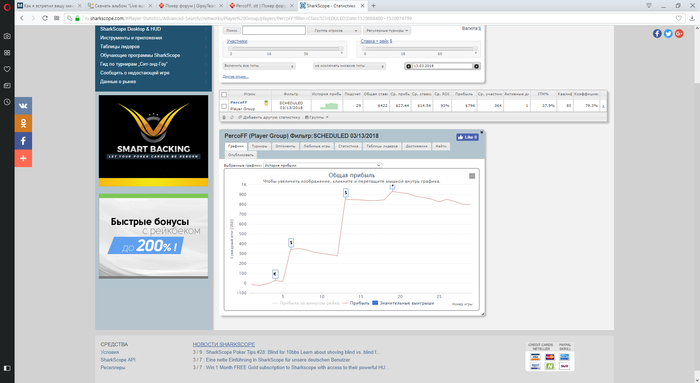
Task: Click right handle of 'Участники' slider
Action: [341, 48]
